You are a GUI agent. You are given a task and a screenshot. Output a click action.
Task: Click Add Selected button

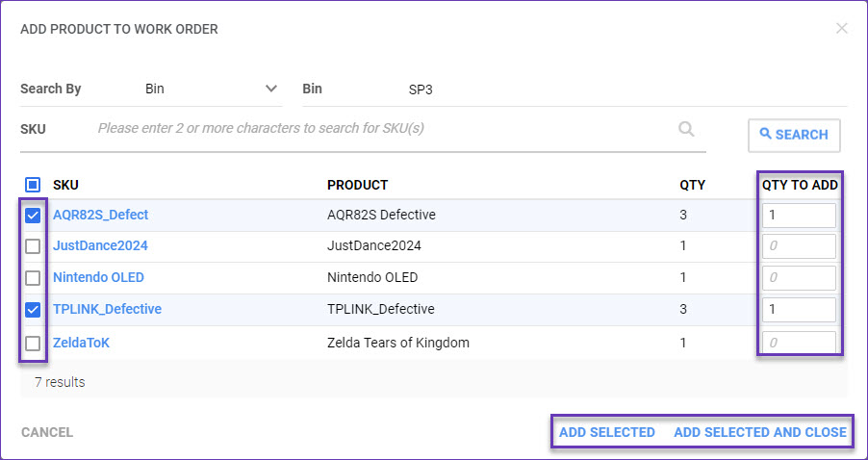[x=606, y=432]
